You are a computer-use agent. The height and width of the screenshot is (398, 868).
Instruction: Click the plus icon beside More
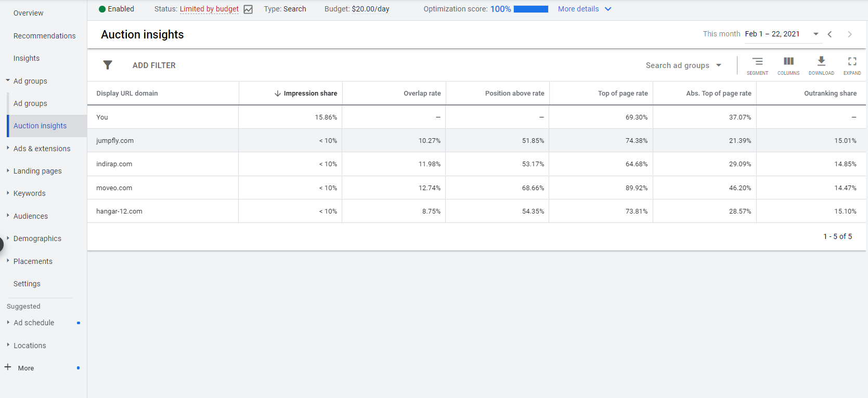tap(8, 367)
